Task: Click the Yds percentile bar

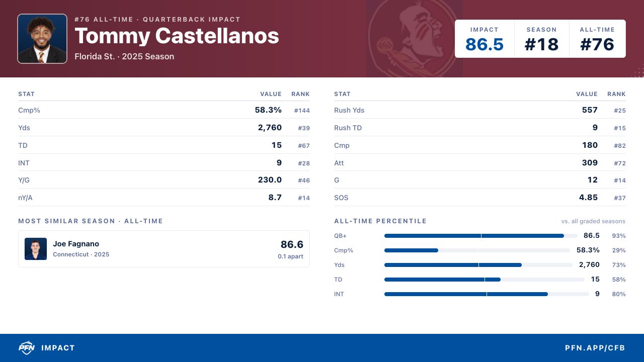Action: 478,265
